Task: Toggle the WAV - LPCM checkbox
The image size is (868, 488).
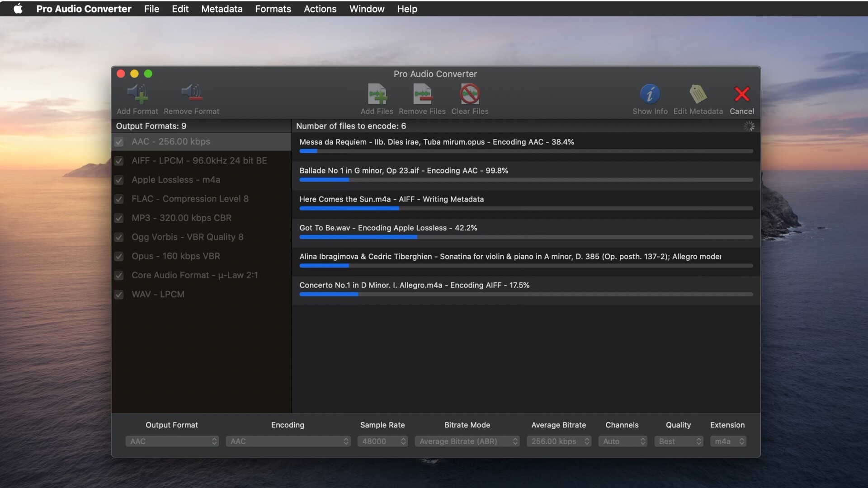Action: (x=119, y=295)
